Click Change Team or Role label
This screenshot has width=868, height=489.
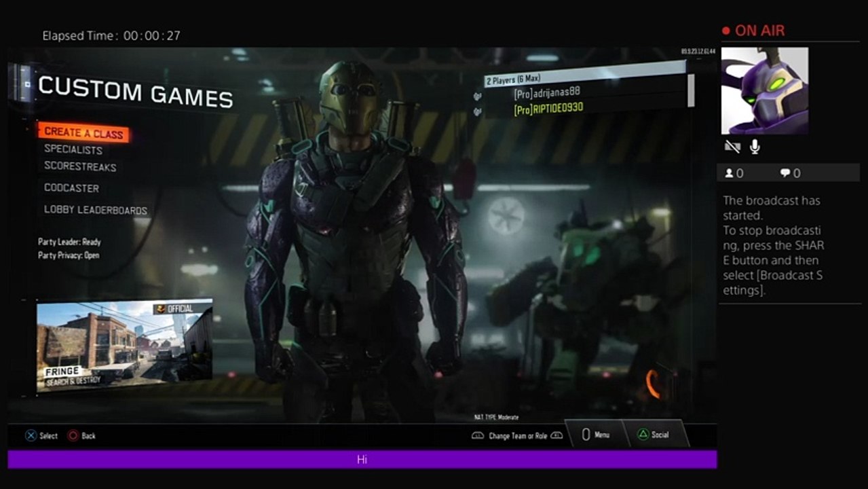coord(518,436)
